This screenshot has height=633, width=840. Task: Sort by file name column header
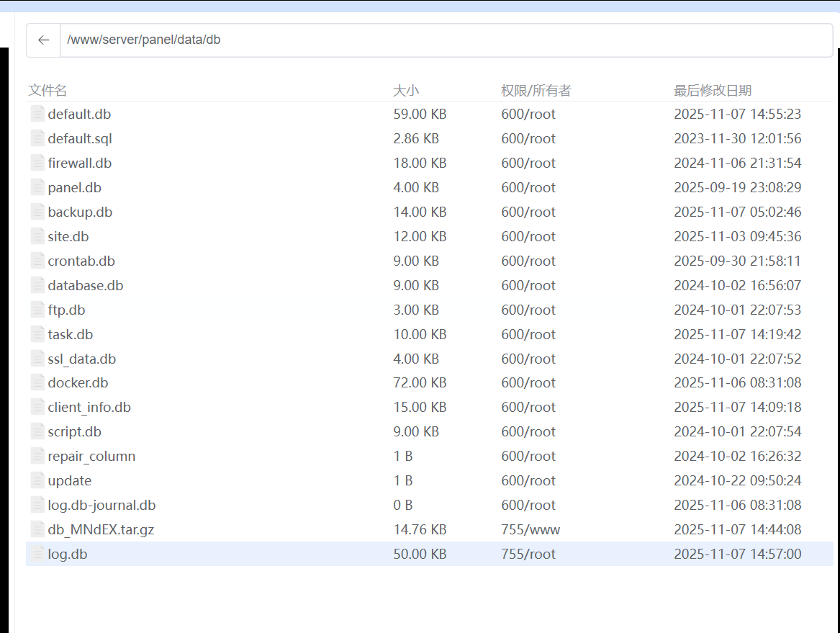pyautogui.click(x=48, y=90)
